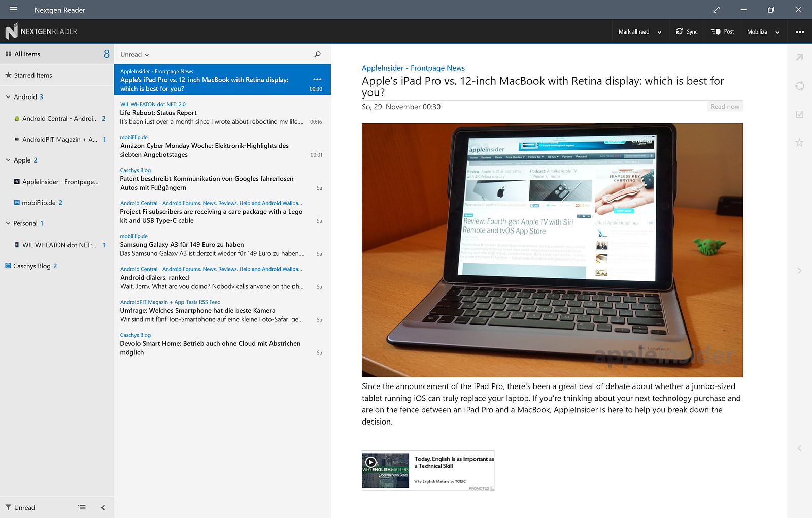Open the Caschys Blog feed in the sidebar
The width and height of the screenshot is (812, 518).
point(57,266)
